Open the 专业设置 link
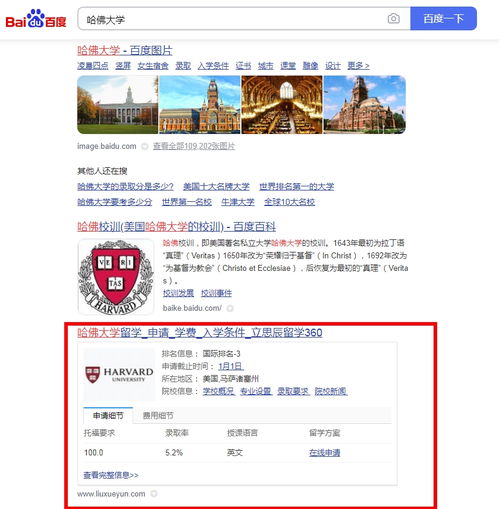 coord(256,391)
